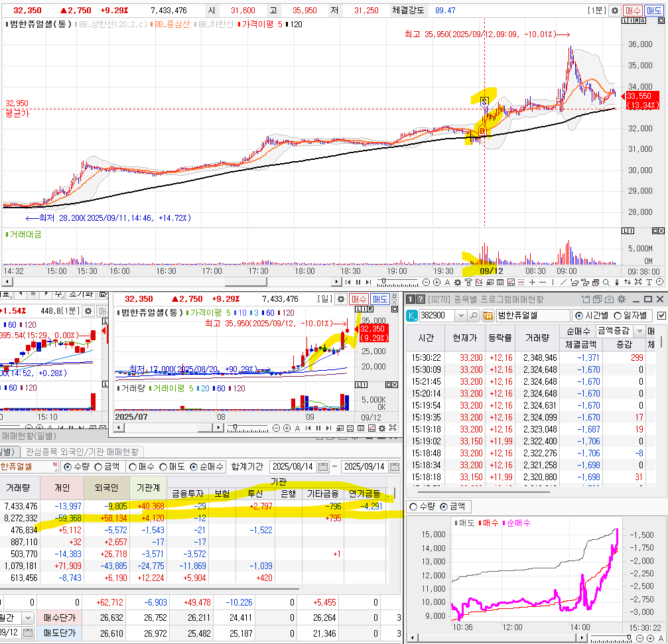Click start date field 2025/08/14

[293, 467]
